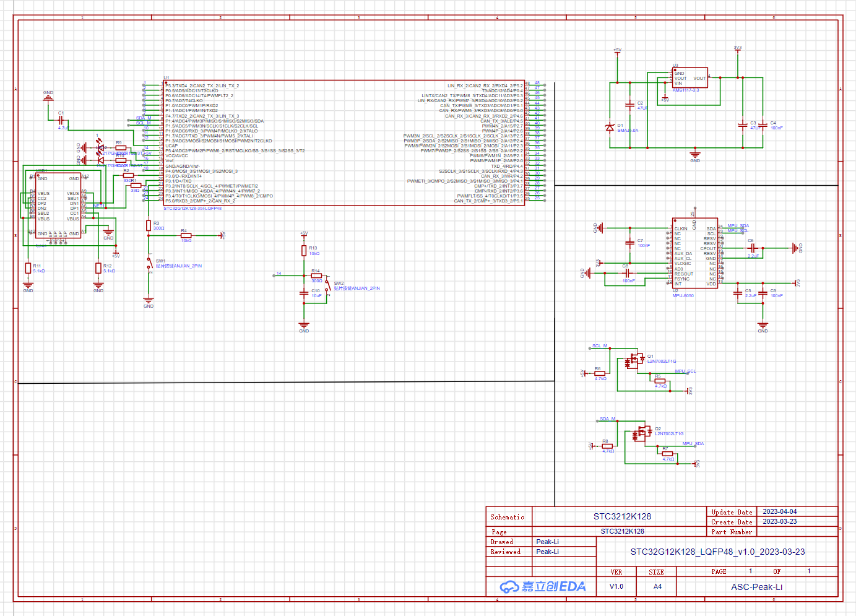Click Update Date value '2023-04-04'
The image size is (856, 616).
(x=780, y=512)
